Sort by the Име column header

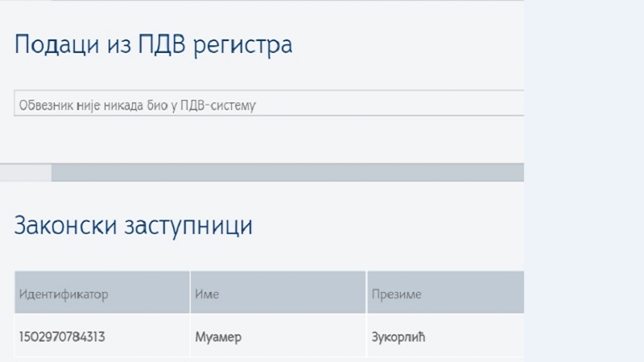pyautogui.click(x=278, y=292)
